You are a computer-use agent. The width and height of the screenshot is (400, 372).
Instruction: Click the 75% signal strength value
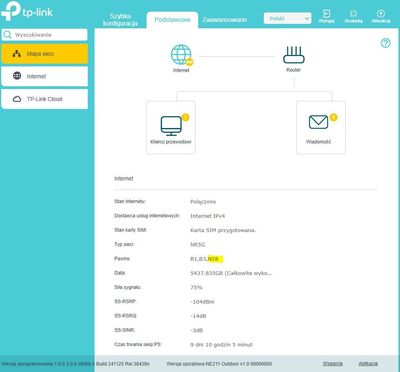[x=196, y=287]
